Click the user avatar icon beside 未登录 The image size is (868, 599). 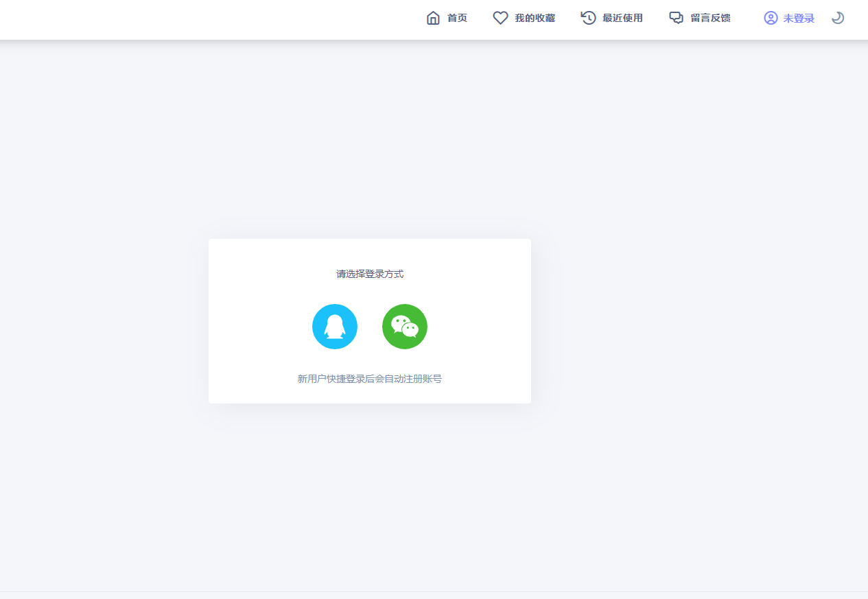771,18
